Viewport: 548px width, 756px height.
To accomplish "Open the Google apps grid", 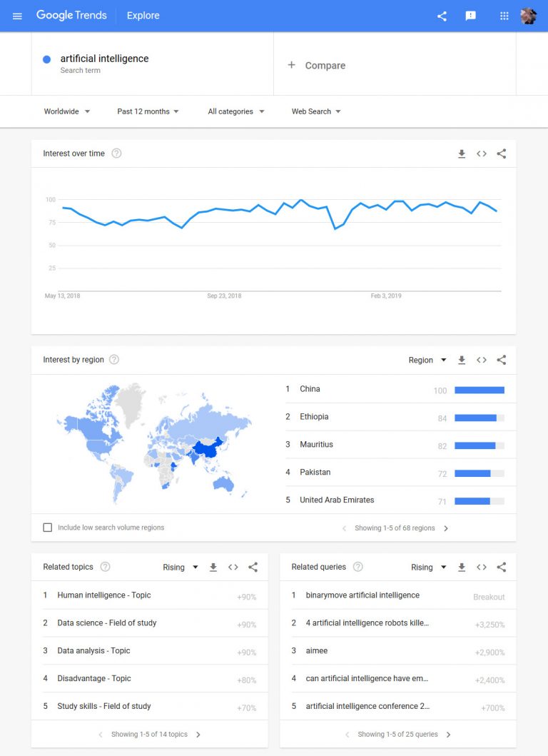I will point(504,16).
